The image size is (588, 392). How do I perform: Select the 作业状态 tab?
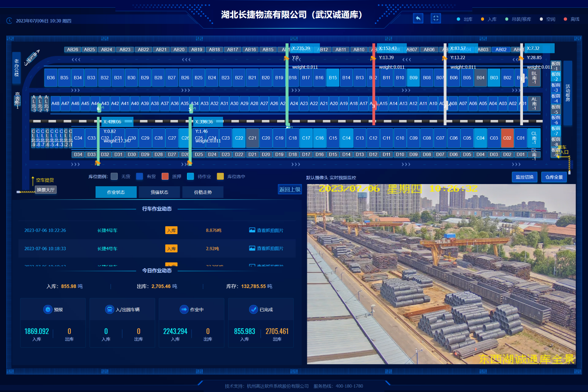pyautogui.click(x=116, y=192)
